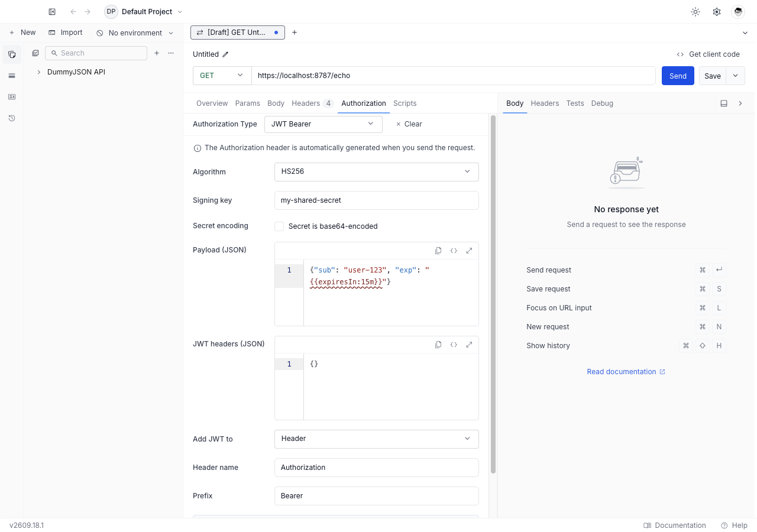Toggle the response panel layout icon
Screen dimensions: 757x532
pyautogui.click(x=724, y=103)
